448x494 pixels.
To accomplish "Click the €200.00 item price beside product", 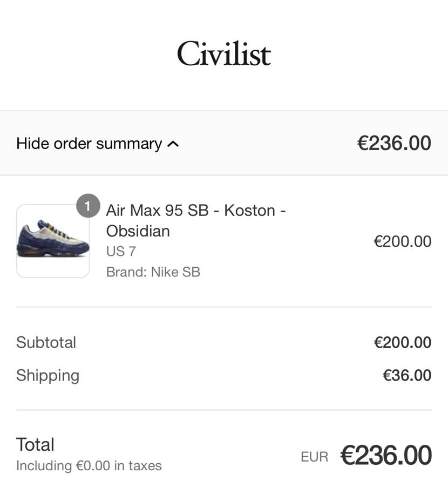I will pos(403,241).
